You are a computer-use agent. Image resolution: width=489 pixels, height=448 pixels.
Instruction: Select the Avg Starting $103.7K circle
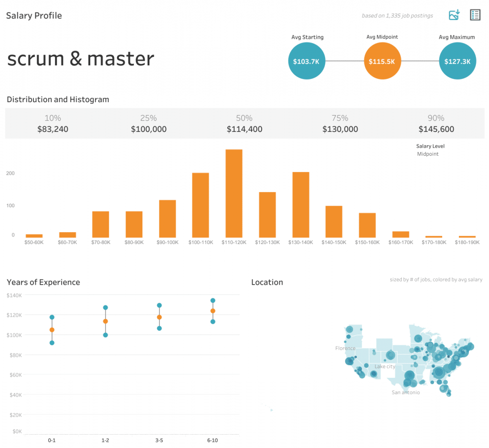pos(307,61)
